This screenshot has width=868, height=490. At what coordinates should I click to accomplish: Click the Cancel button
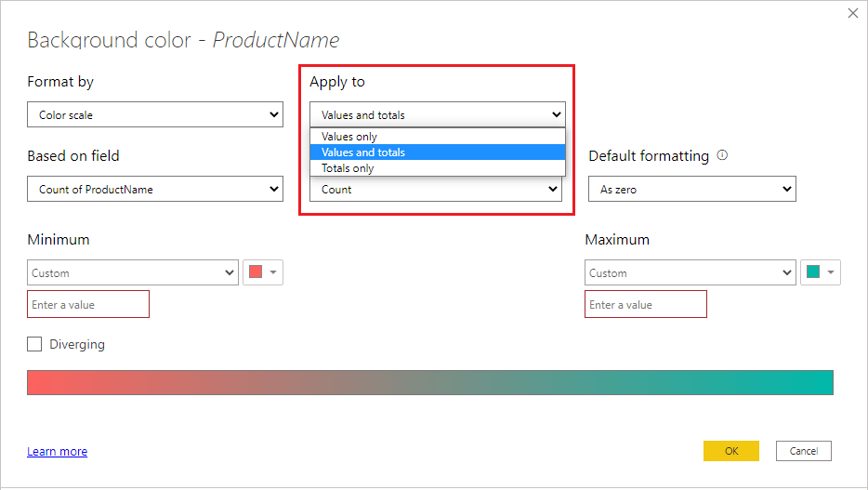coord(803,451)
